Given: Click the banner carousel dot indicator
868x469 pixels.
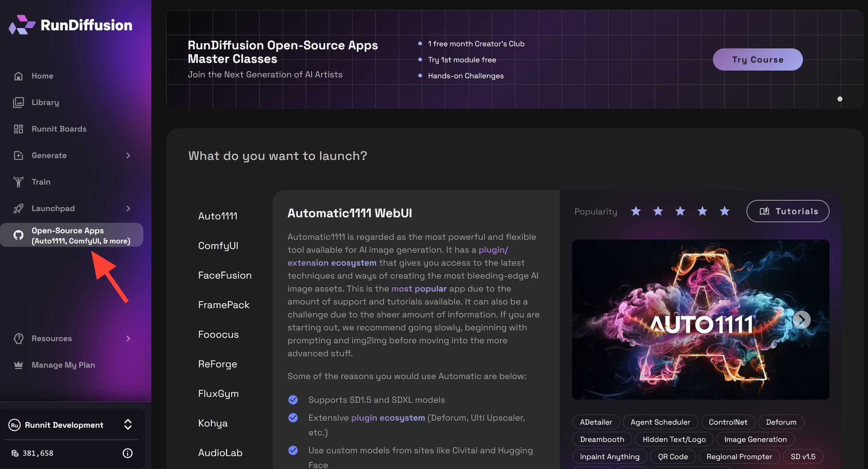Looking at the screenshot, I should 840,99.
